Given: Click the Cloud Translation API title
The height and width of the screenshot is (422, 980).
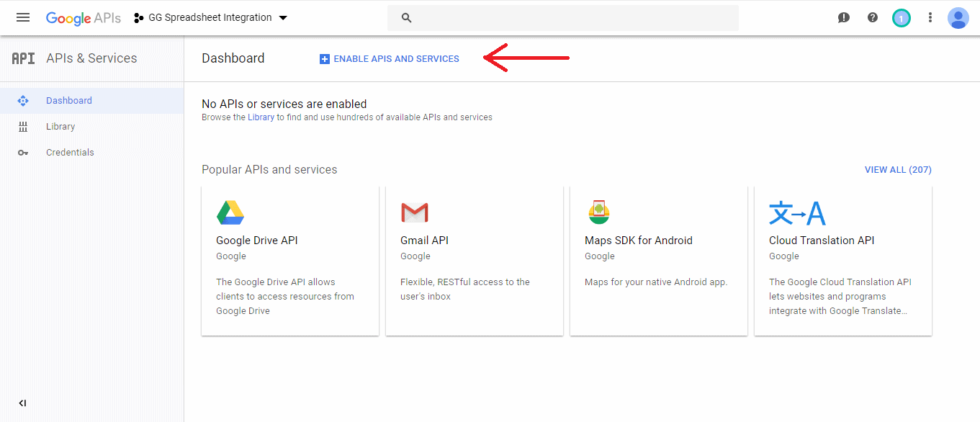Looking at the screenshot, I should 822,241.
